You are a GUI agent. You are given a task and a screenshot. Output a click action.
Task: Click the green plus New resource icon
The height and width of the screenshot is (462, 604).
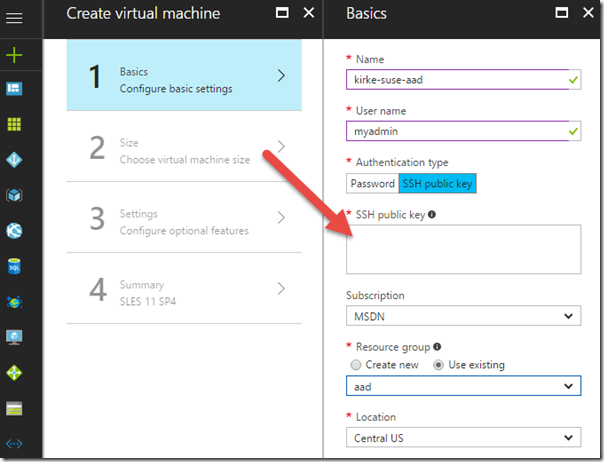(14, 55)
